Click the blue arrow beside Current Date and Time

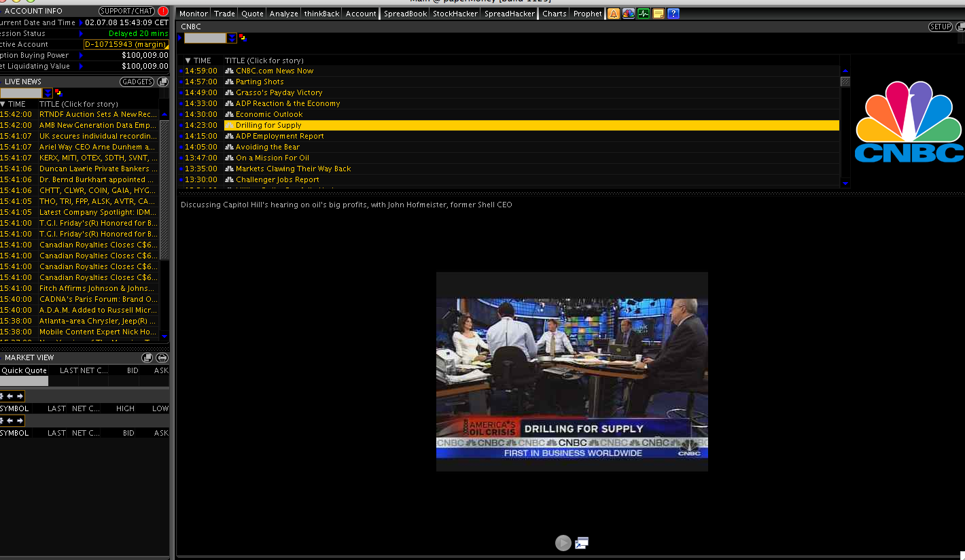click(x=81, y=22)
